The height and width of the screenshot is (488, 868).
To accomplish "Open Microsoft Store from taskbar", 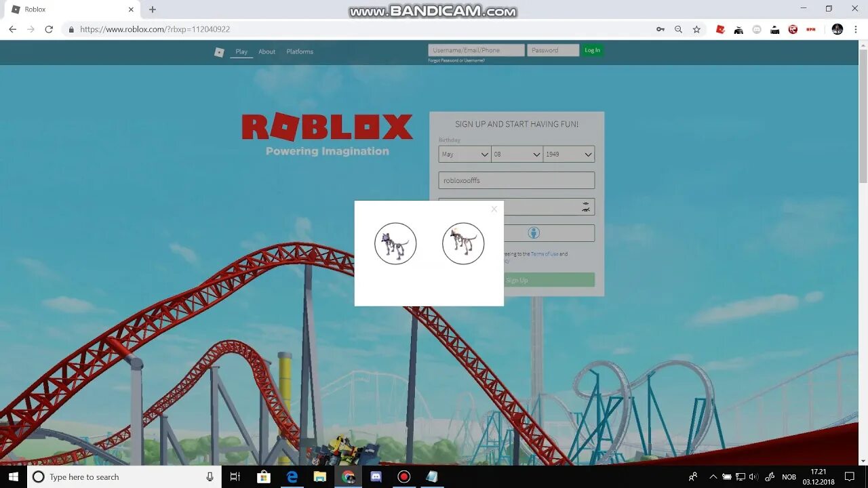I will coord(264,476).
